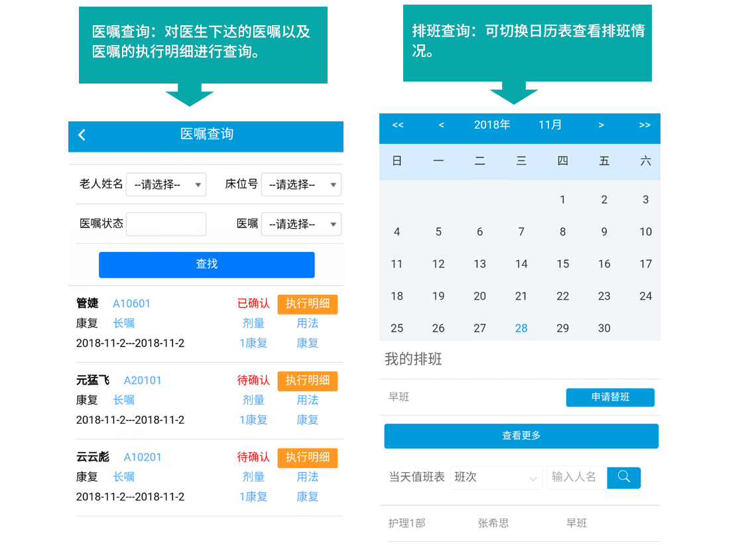Viewport: 756px width, 545px height.
Task: Click the magnifier search button for duty roster
Action: click(x=623, y=477)
